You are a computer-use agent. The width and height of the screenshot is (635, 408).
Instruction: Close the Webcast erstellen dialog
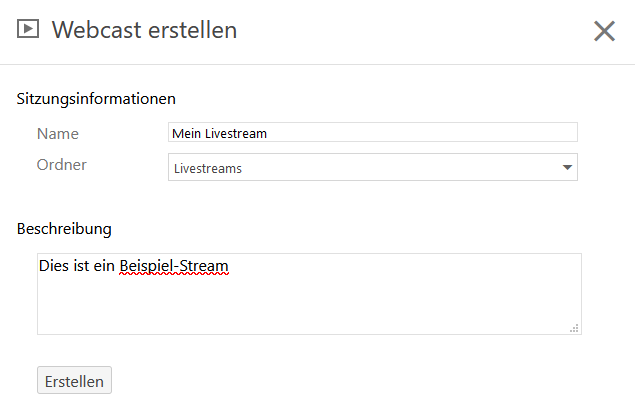pos(604,31)
